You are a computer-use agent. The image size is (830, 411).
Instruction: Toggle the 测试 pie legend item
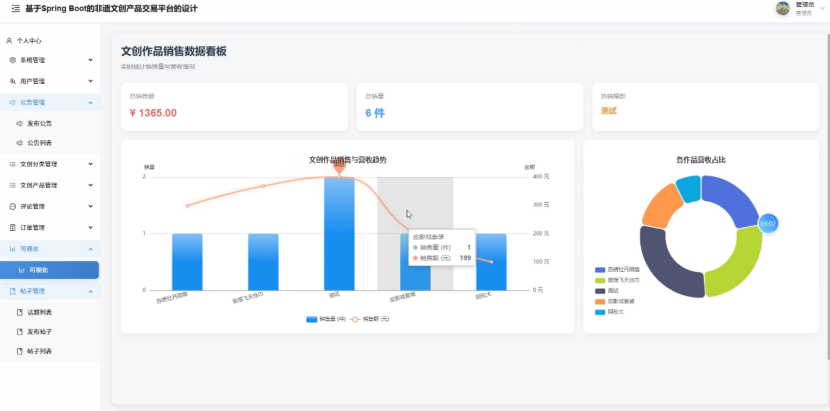[607, 291]
